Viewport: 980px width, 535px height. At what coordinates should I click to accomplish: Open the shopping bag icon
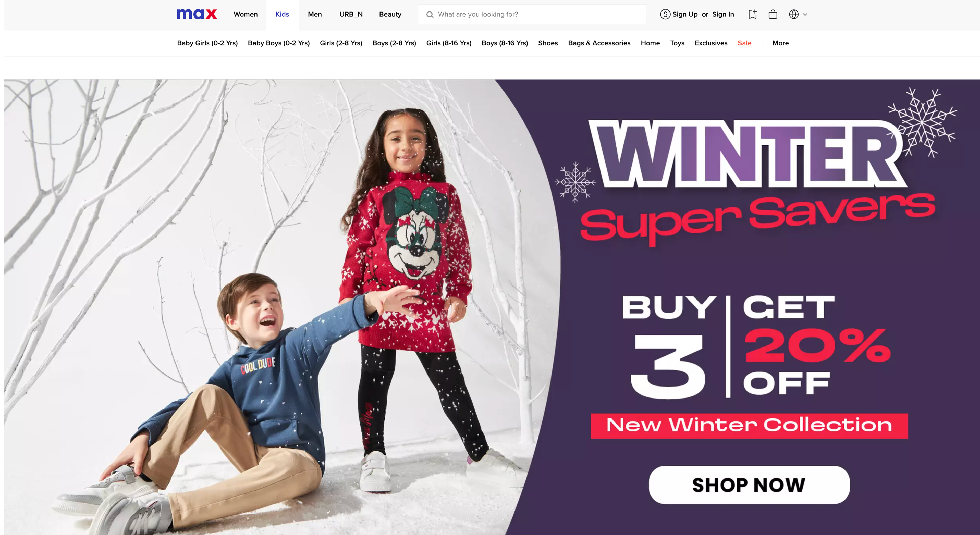[773, 15]
